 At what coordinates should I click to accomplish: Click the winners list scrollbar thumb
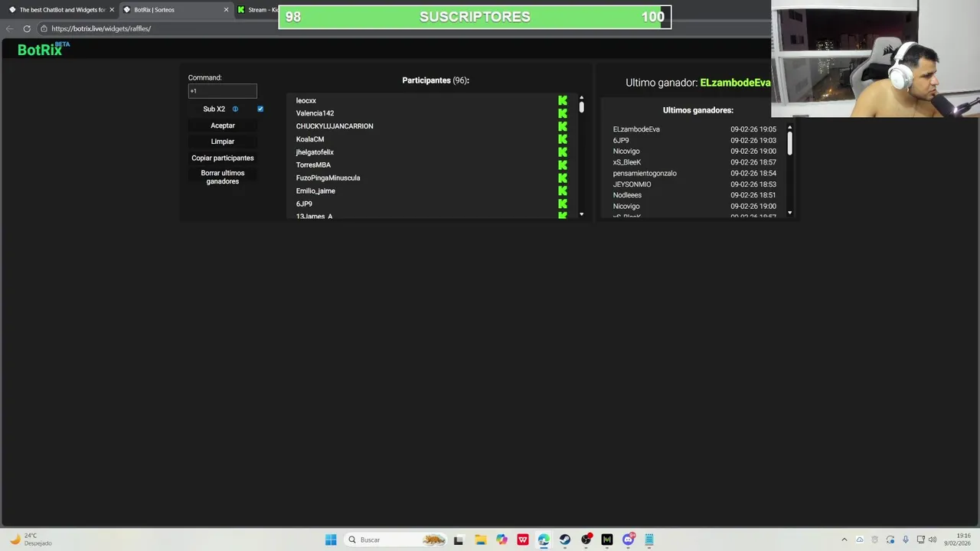[x=789, y=142]
